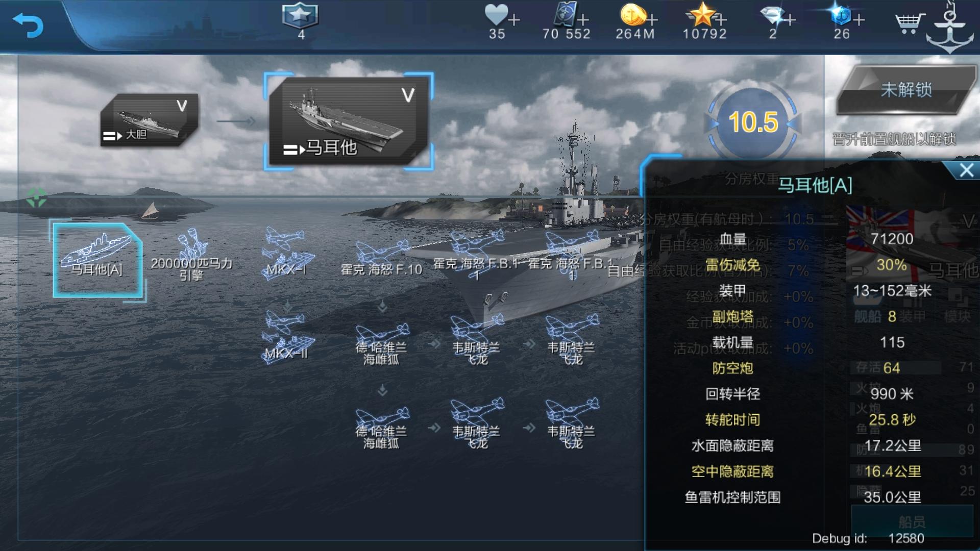Open the shopping cart store
The height and width of the screenshot is (551, 980).
(x=910, y=23)
